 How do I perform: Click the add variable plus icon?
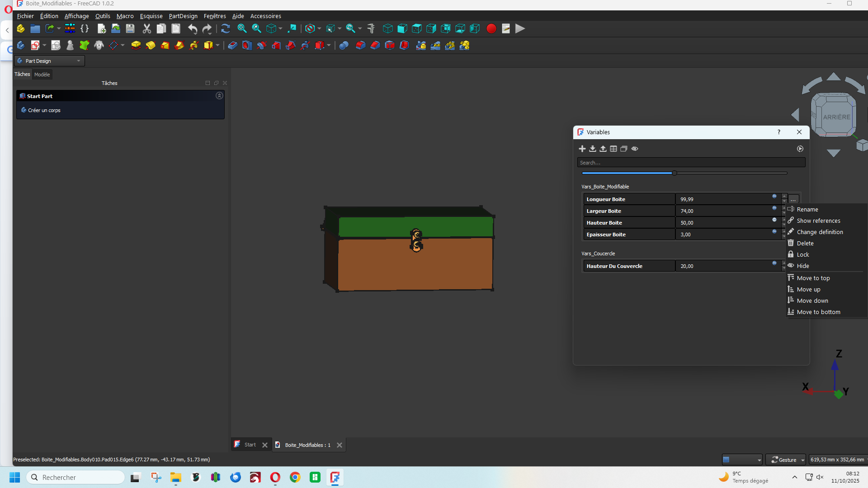582,149
